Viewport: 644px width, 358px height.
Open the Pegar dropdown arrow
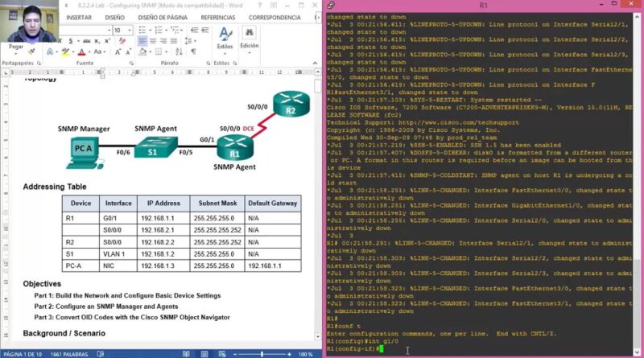[x=16, y=53]
